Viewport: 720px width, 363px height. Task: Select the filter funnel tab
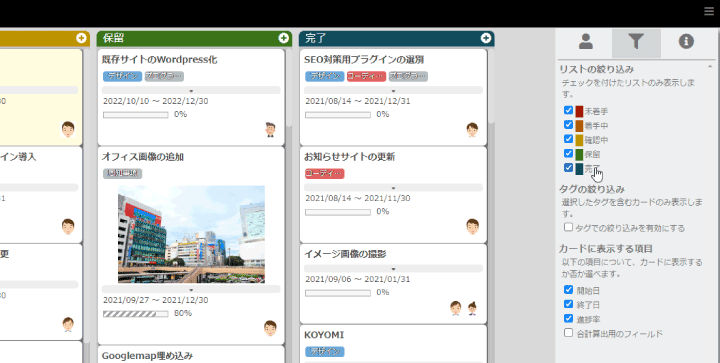636,42
